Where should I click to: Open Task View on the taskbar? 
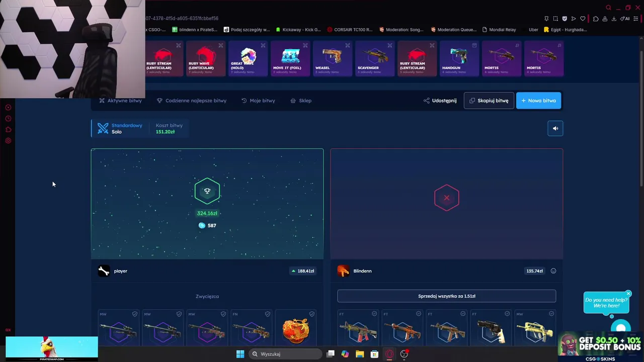[331, 354]
